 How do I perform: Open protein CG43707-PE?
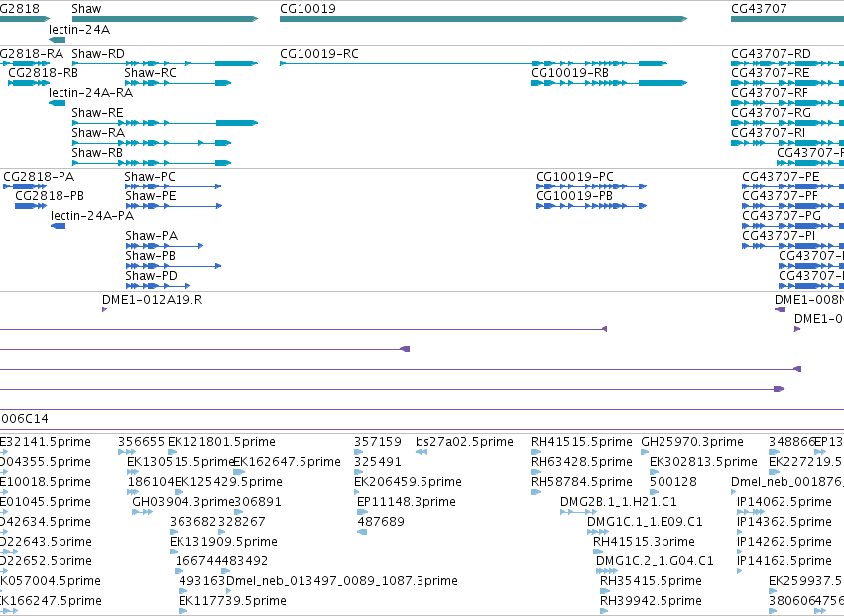781,177
